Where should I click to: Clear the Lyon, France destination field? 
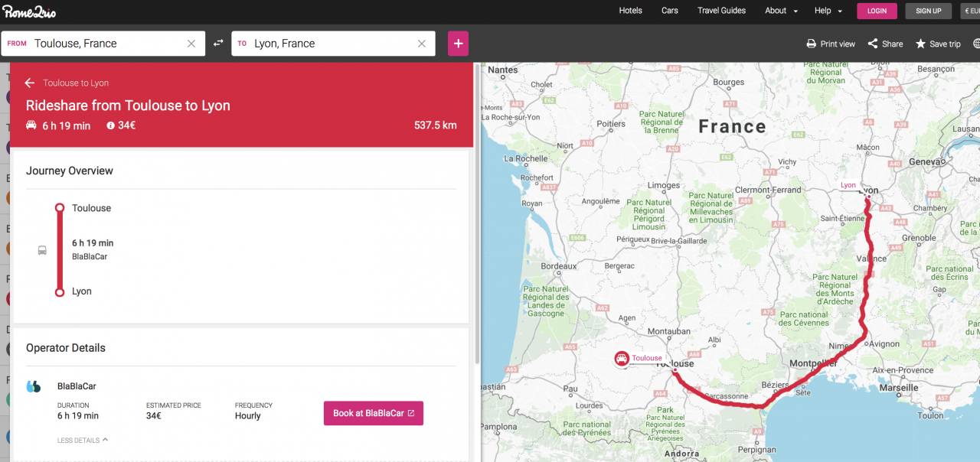(421, 44)
